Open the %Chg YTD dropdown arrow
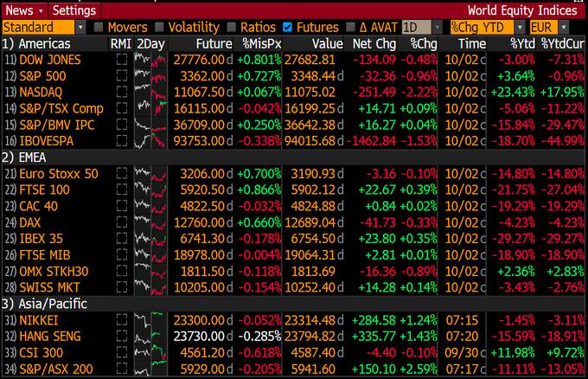 coord(520,28)
